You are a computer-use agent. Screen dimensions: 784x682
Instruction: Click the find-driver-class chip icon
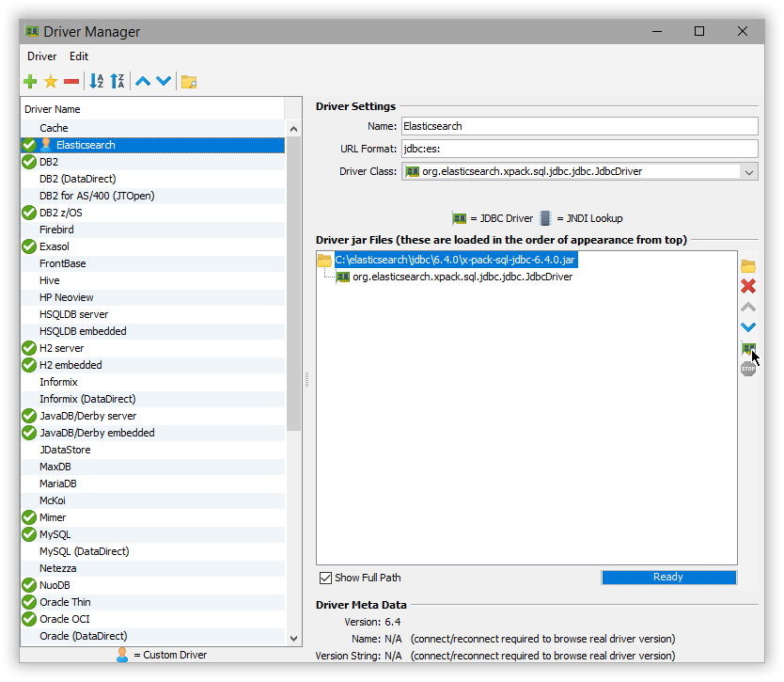pyautogui.click(x=748, y=348)
